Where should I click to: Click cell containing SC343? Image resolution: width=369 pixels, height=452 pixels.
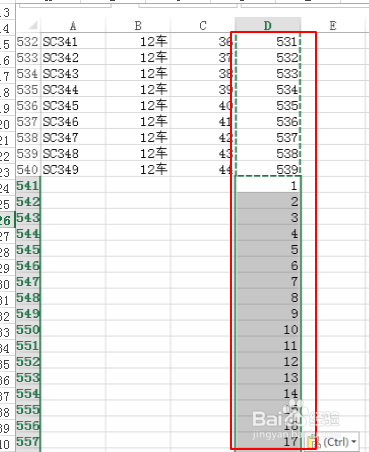point(73,73)
